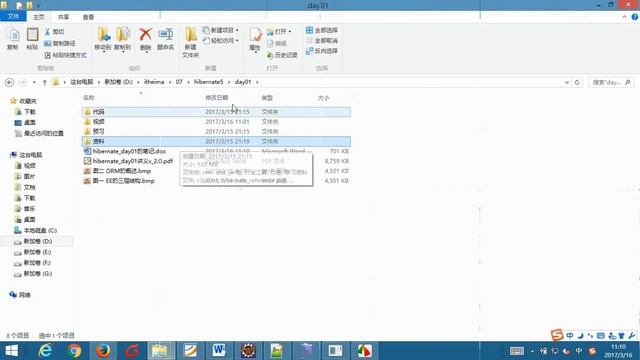Image resolution: width=640 pixels, height=360 pixels.
Task: Switch to the 主页 (Home) tab
Action: pos(39,17)
